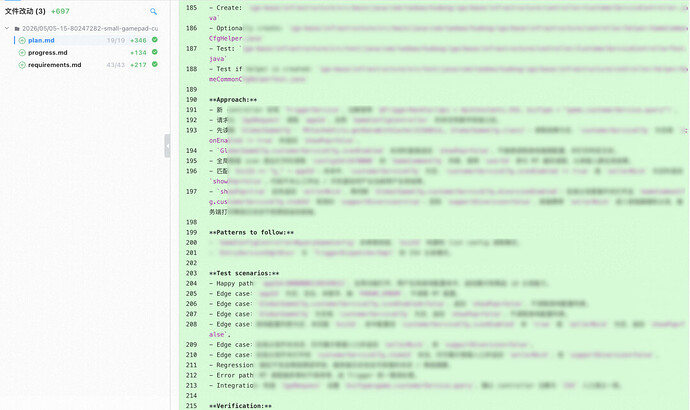Click the +346 added lines on plan.md

[138, 40]
